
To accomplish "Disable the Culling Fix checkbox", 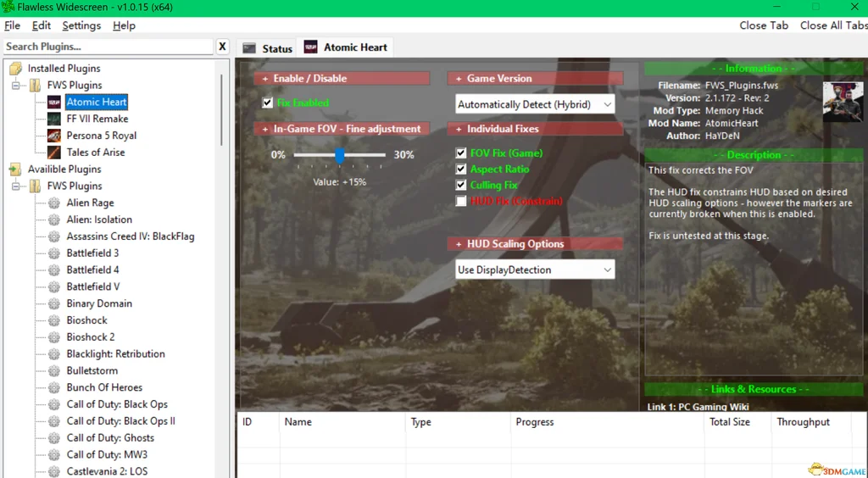I will coord(461,186).
